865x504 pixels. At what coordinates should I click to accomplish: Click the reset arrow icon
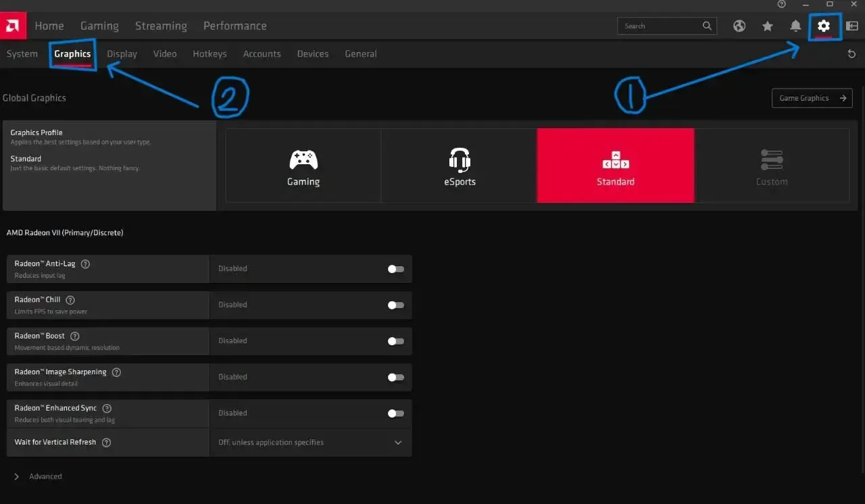851,54
